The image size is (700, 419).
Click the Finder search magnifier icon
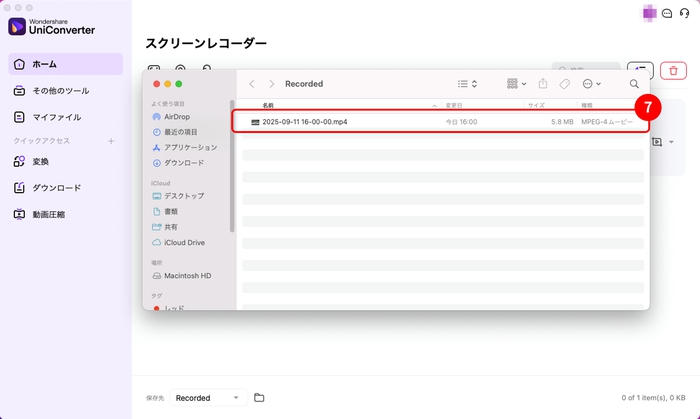634,84
